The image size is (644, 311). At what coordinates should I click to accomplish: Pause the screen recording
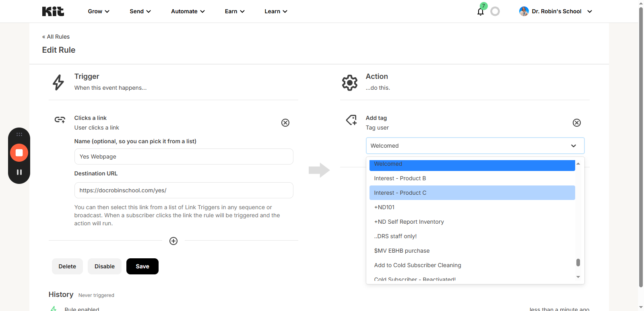coord(19,172)
